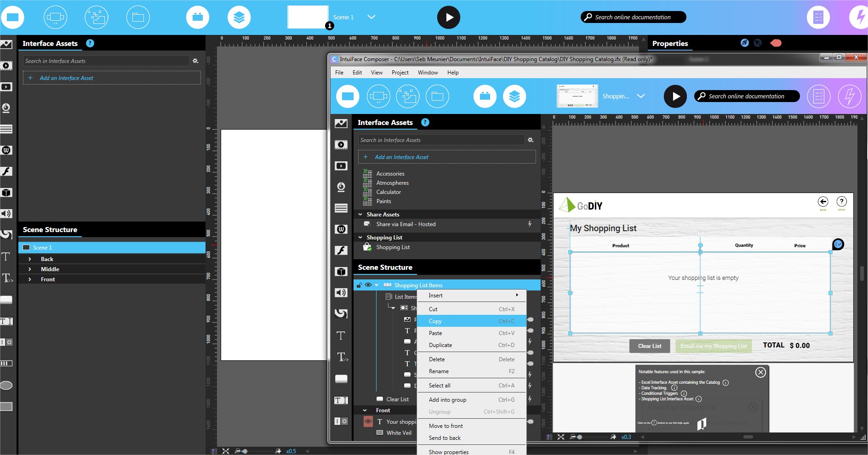Click the About question mark in GoDIY header
The height and width of the screenshot is (455, 868).
(x=841, y=202)
